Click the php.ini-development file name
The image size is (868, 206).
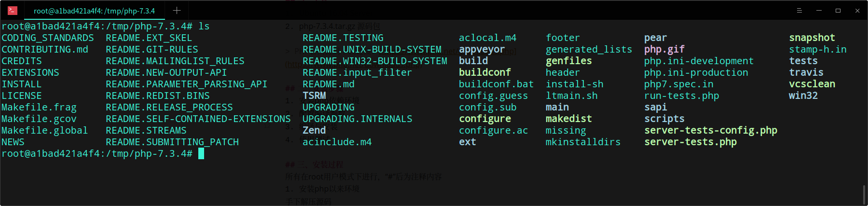[x=698, y=61]
